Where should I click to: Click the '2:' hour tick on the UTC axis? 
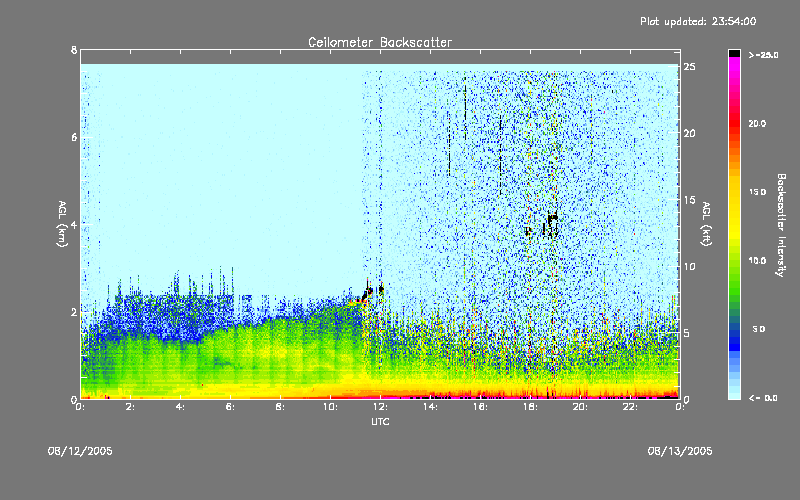click(131, 407)
